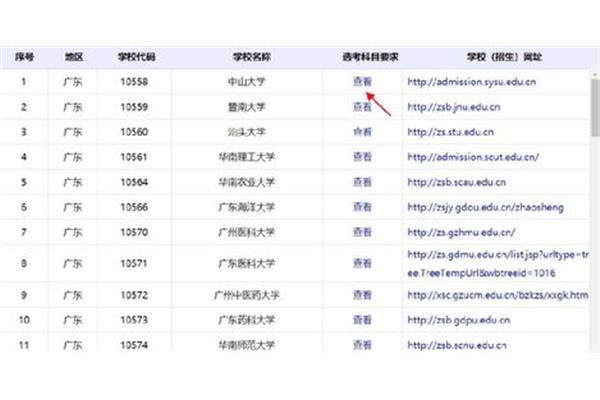This screenshot has height=400, width=600.
Task: Visit zs.gzhmu.edu.cn website link
Action: tap(461, 232)
